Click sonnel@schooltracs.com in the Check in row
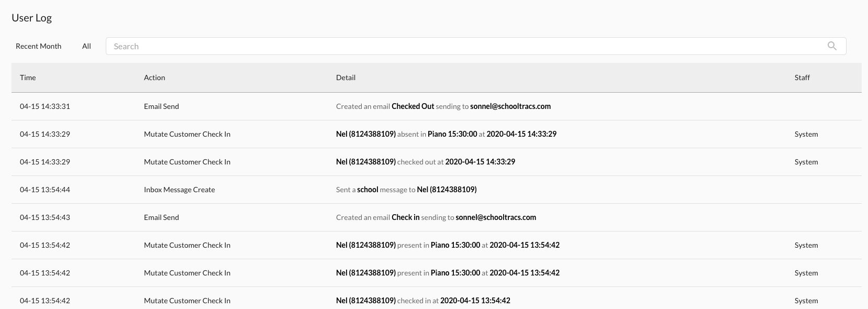This screenshot has width=868, height=309. tap(495, 217)
